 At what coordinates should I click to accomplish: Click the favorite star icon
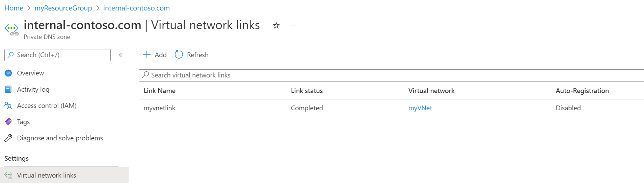(276, 25)
